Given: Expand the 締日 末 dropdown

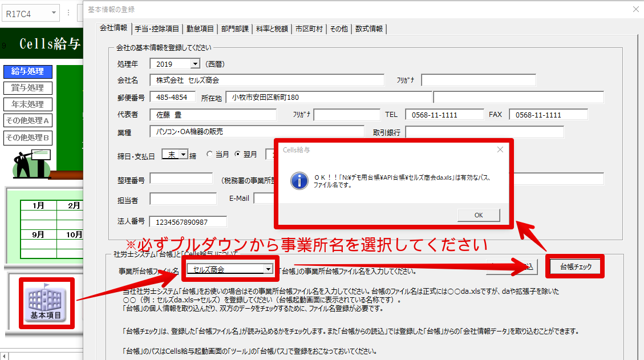Looking at the screenshot, I should point(184,155).
